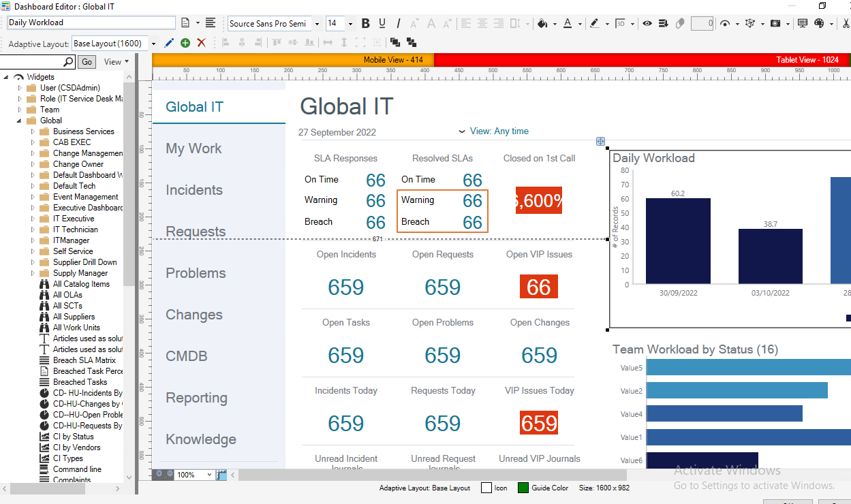The width and height of the screenshot is (851, 504).
Task: Click the green add adaptive layout icon
Action: [x=185, y=43]
